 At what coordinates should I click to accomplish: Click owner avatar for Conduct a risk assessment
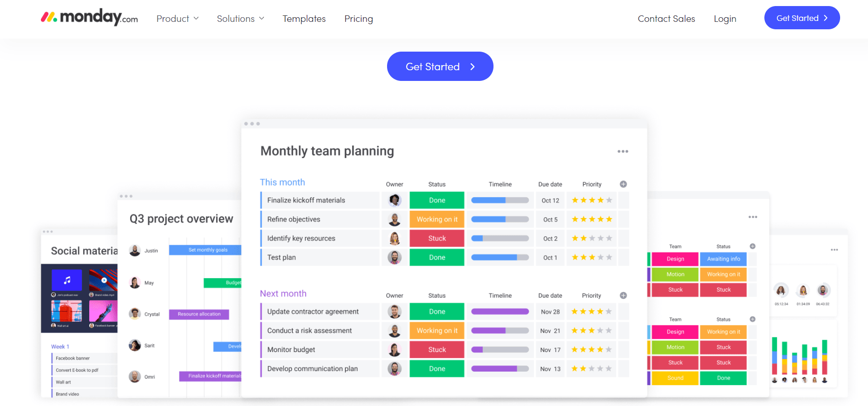pyautogui.click(x=395, y=331)
